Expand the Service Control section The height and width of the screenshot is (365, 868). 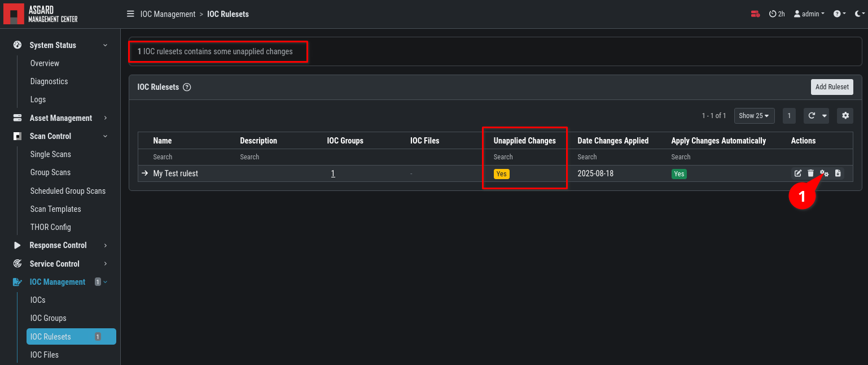click(x=60, y=264)
